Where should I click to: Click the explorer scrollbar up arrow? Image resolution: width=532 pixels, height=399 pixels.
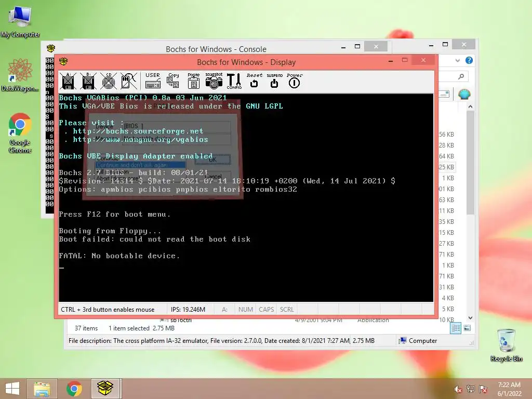tap(470, 107)
